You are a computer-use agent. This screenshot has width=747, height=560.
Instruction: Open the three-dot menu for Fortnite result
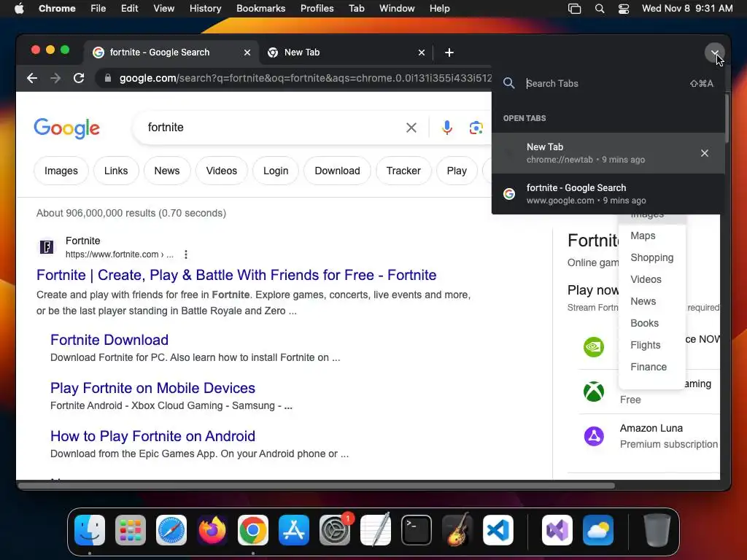pyautogui.click(x=186, y=254)
